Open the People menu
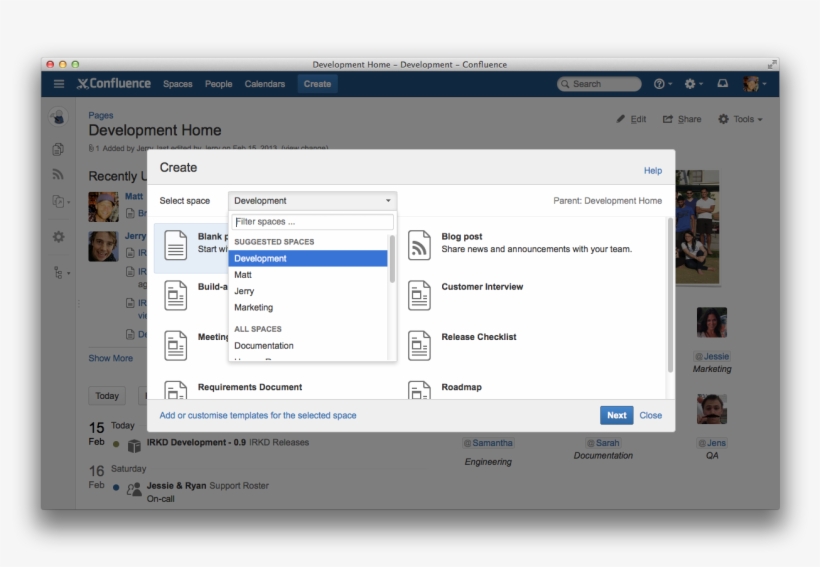This screenshot has height=567, width=820. (x=219, y=84)
